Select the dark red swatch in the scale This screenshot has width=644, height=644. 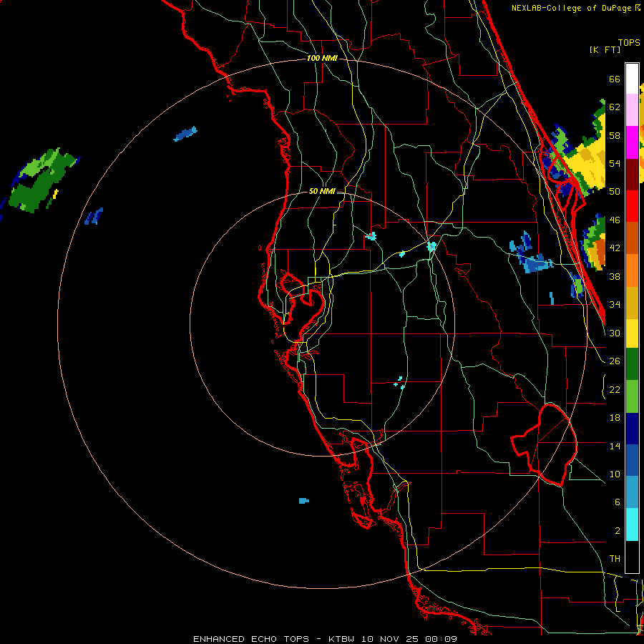click(x=632, y=175)
